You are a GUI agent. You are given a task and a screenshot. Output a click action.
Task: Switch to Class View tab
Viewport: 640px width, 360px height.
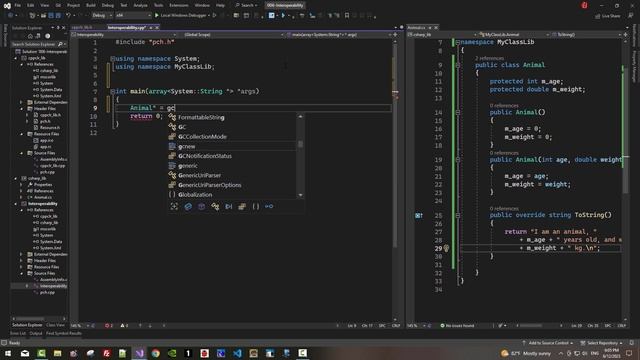coord(56,325)
